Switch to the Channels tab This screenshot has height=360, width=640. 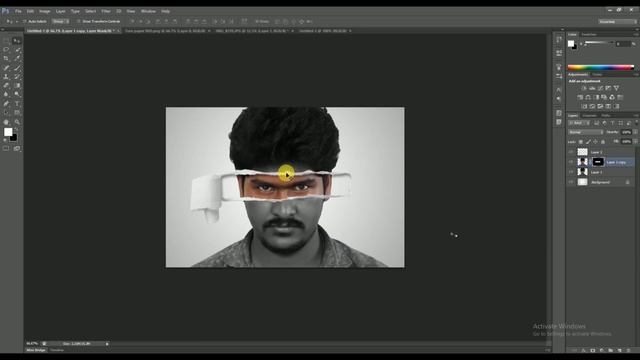pos(589,116)
